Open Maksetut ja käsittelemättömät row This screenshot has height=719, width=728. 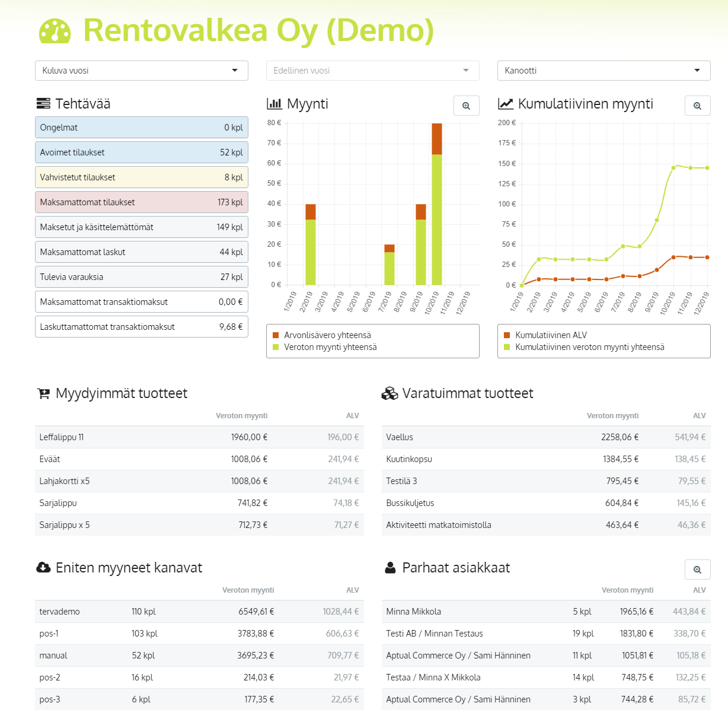click(x=142, y=227)
